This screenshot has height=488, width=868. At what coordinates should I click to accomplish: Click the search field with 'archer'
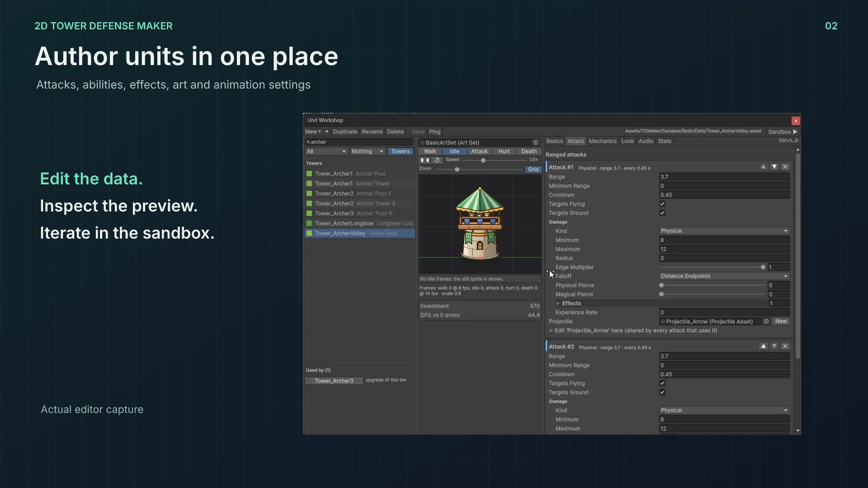(x=359, y=142)
